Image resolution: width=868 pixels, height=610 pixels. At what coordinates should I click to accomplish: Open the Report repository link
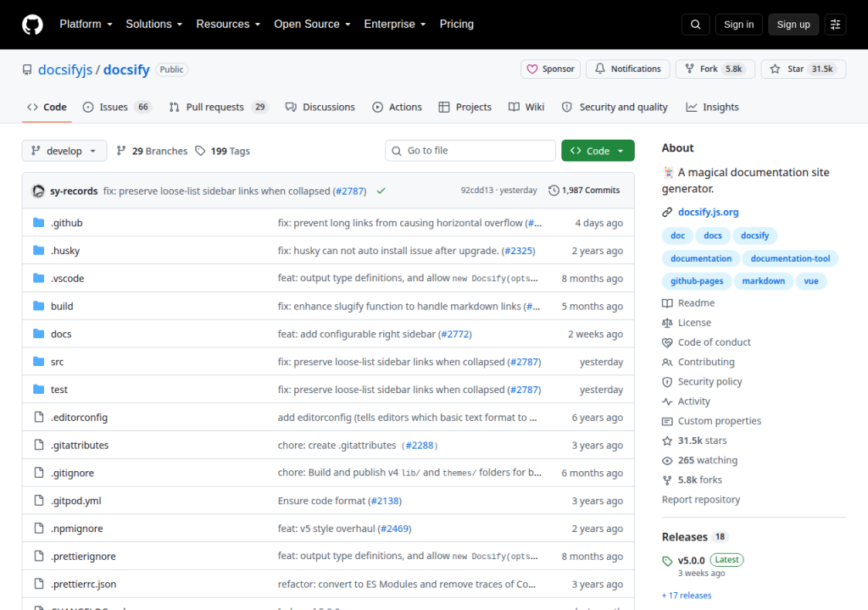701,500
